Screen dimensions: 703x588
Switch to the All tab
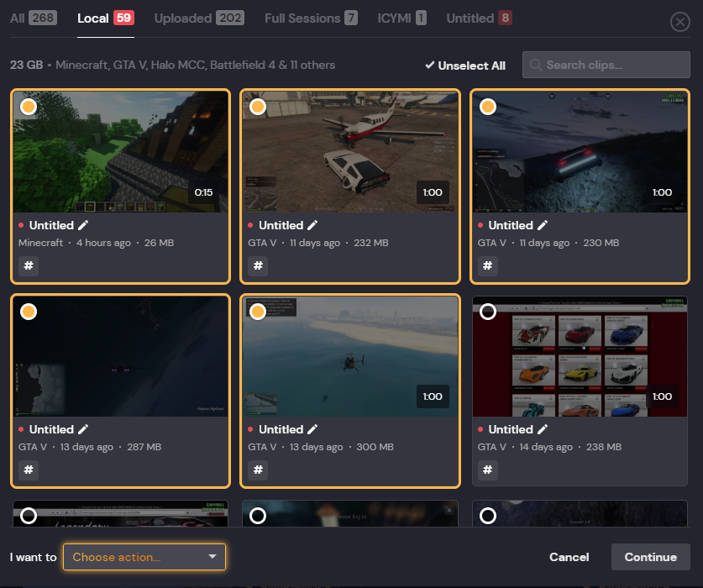click(x=34, y=18)
